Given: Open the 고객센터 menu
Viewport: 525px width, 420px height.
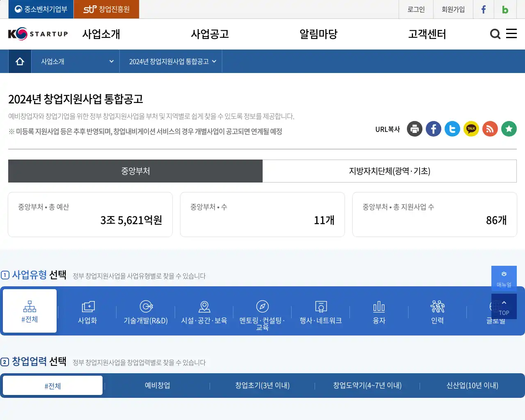Looking at the screenshot, I should pyautogui.click(x=428, y=34).
